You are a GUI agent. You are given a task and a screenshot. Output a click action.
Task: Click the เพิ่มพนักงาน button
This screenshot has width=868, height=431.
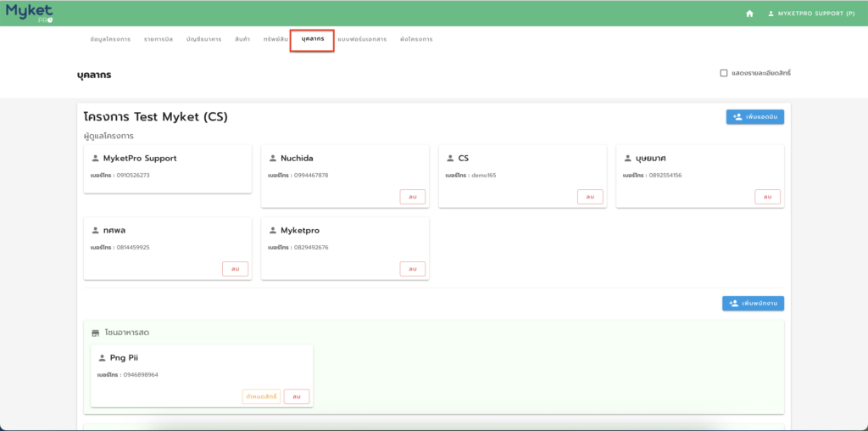click(x=753, y=303)
